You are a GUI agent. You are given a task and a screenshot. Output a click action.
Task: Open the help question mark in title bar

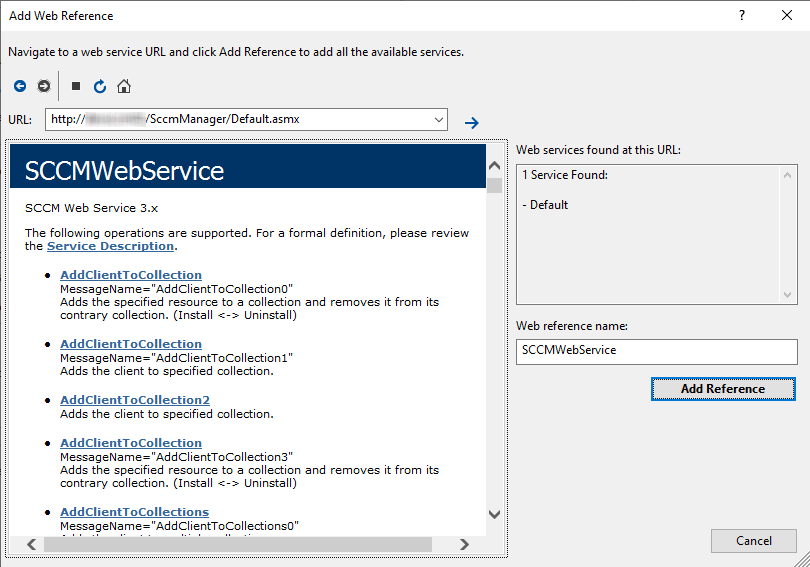pos(742,15)
